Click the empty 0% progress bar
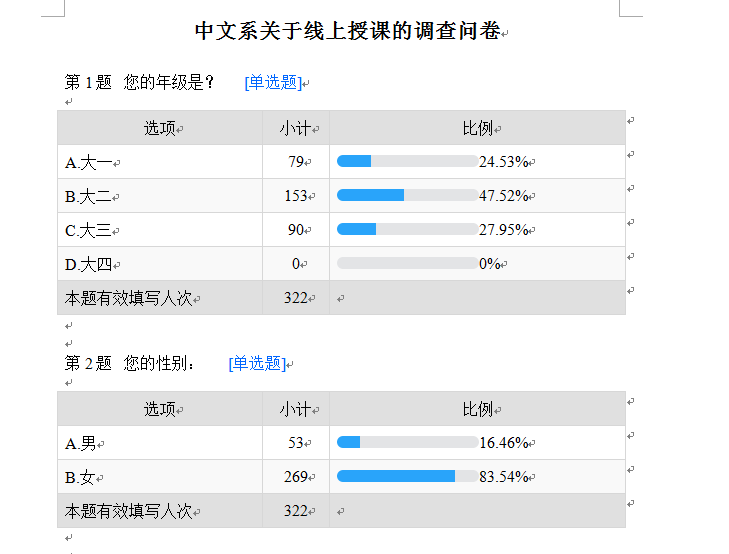This screenshot has height=554, width=729. [x=407, y=263]
